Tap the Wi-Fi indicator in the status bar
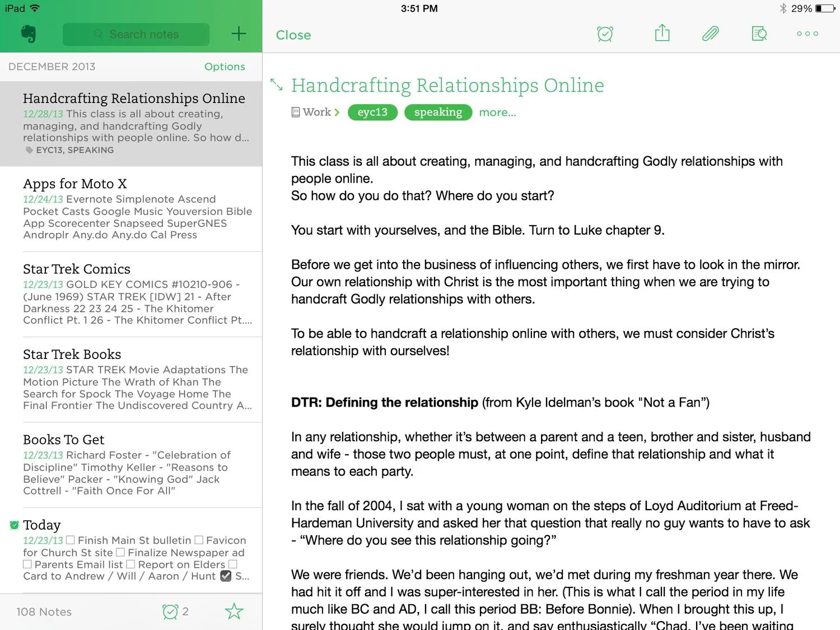The width and height of the screenshot is (840, 630). (x=35, y=8)
